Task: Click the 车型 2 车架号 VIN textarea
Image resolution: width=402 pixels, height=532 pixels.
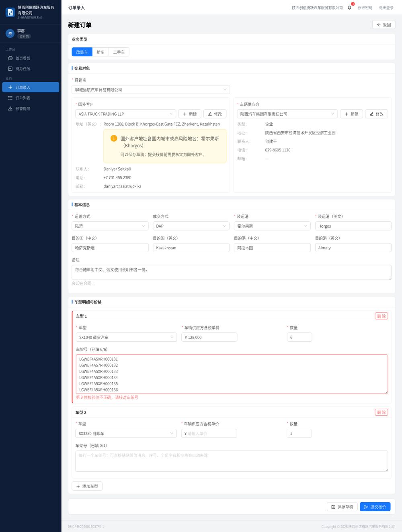Action: (232, 461)
